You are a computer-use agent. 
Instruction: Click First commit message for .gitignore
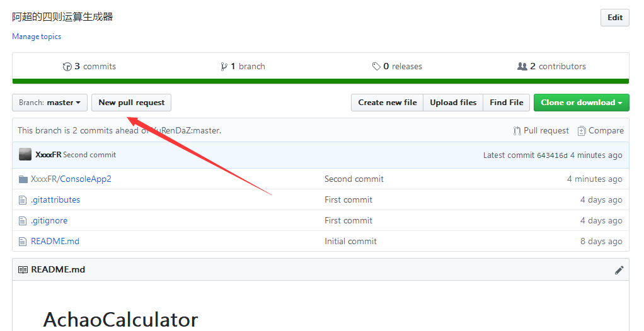[x=348, y=221]
